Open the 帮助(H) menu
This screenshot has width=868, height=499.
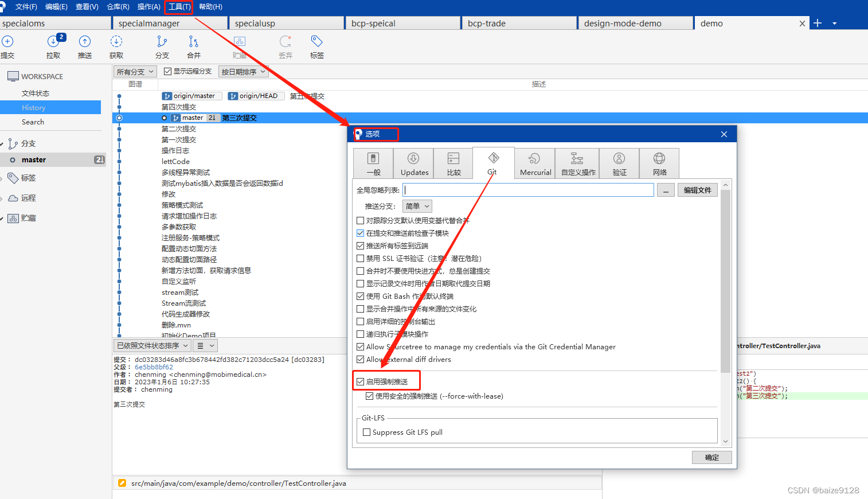pyautogui.click(x=210, y=7)
